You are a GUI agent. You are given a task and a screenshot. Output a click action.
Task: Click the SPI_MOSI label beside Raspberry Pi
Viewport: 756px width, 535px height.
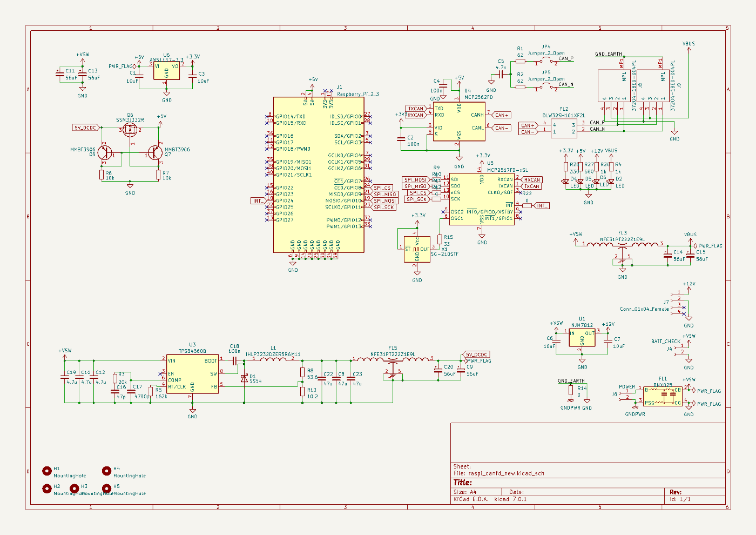(384, 201)
